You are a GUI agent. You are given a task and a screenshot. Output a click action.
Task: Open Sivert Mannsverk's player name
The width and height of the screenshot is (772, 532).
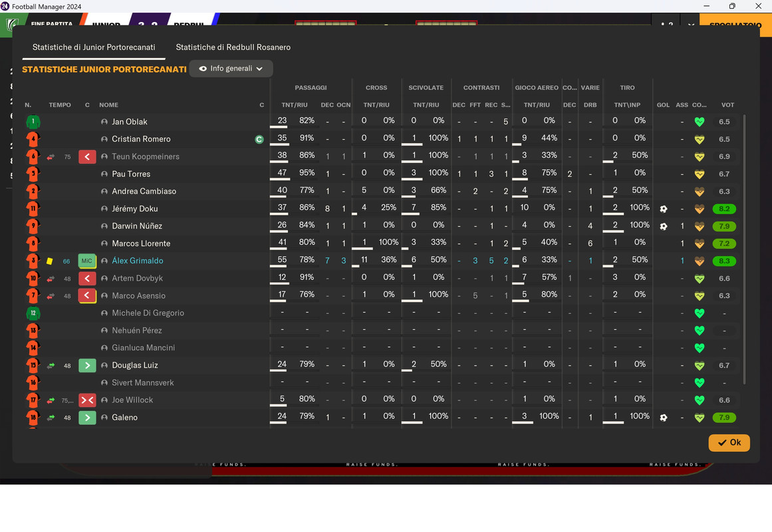pyautogui.click(x=143, y=383)
